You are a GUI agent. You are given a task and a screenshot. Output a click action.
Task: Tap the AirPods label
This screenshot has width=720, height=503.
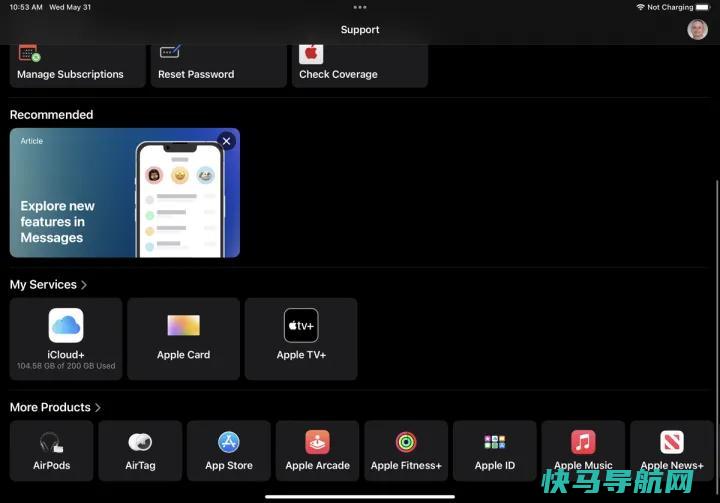pyautogui.click(x=51, y=466)
